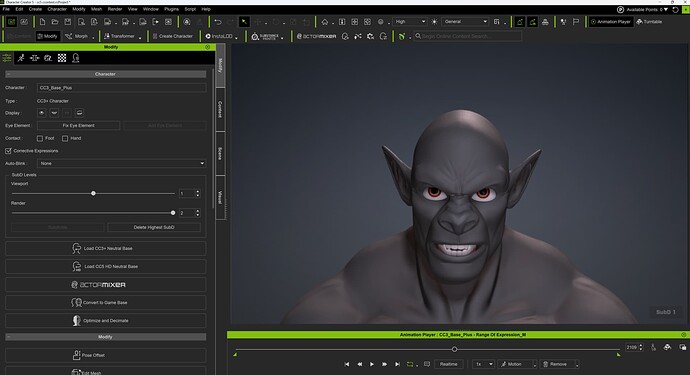Open the 1x playback speed dropdown
This screenshot has width=690, height=375.
coord(483,364)
